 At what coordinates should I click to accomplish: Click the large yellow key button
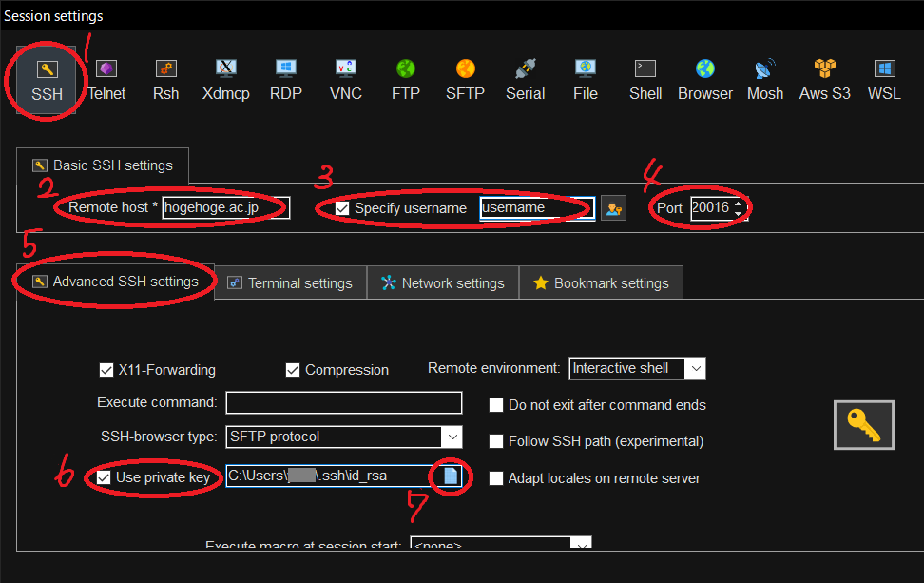pos(864,425)
